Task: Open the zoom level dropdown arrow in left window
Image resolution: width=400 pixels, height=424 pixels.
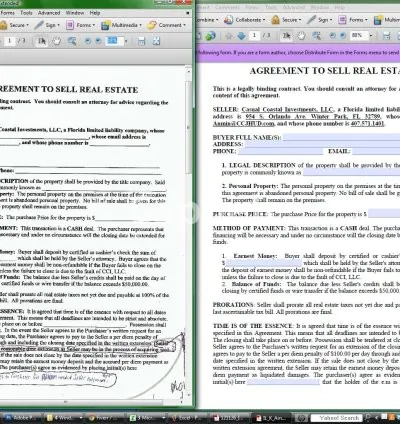Action: pos(126,41)
